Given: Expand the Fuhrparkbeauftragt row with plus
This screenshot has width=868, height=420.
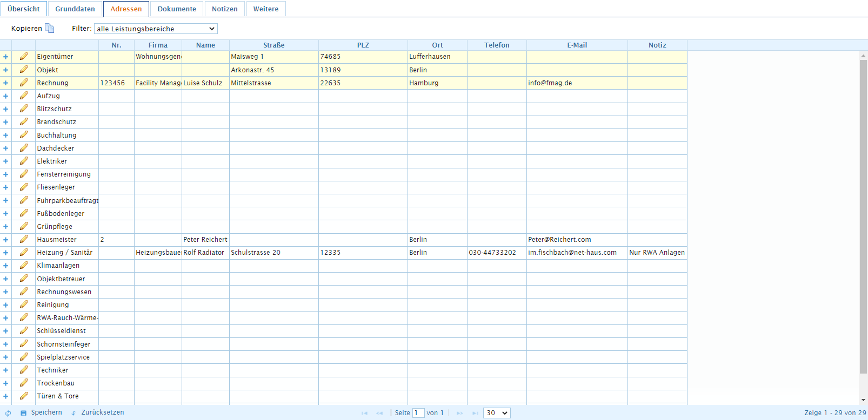Looking at the screenshot, I should [x=5, y=201].
